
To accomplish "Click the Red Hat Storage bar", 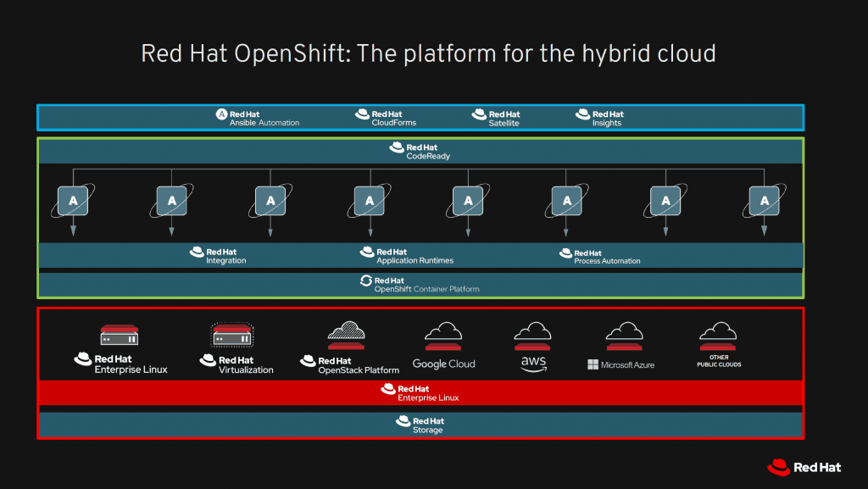I will [420, 425].
